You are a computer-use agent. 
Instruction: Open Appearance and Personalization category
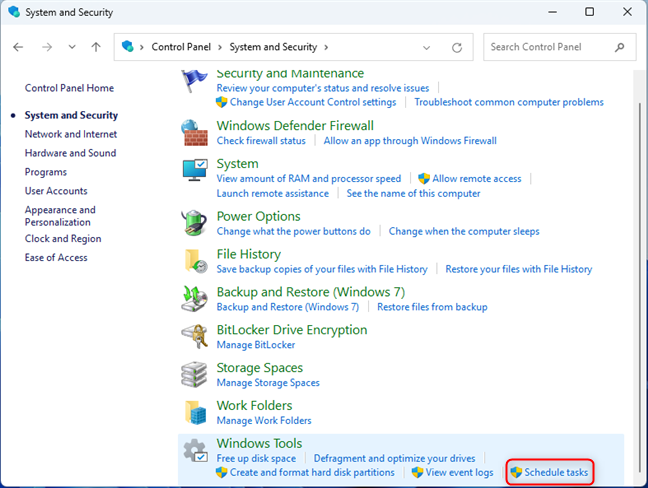[60, 216]
